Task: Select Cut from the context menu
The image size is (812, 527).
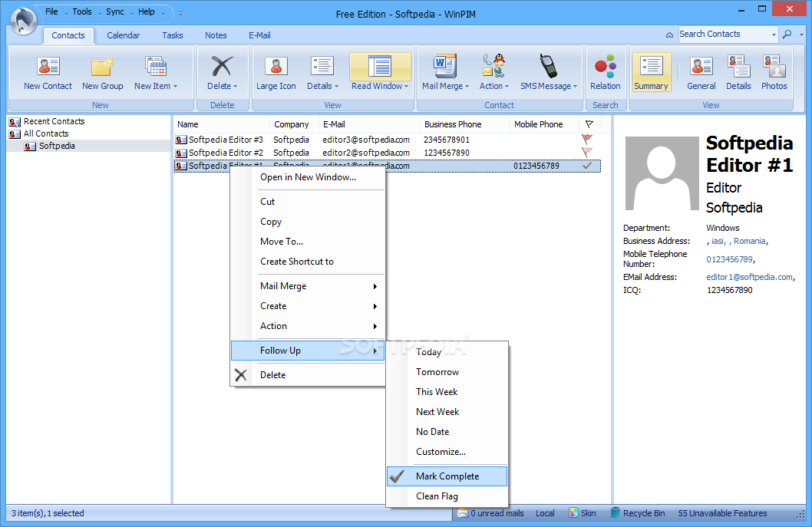Action: pos(308,202)
